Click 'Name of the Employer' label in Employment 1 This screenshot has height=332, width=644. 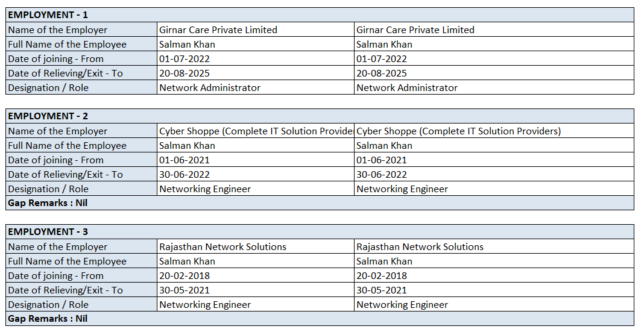(57, 30)
